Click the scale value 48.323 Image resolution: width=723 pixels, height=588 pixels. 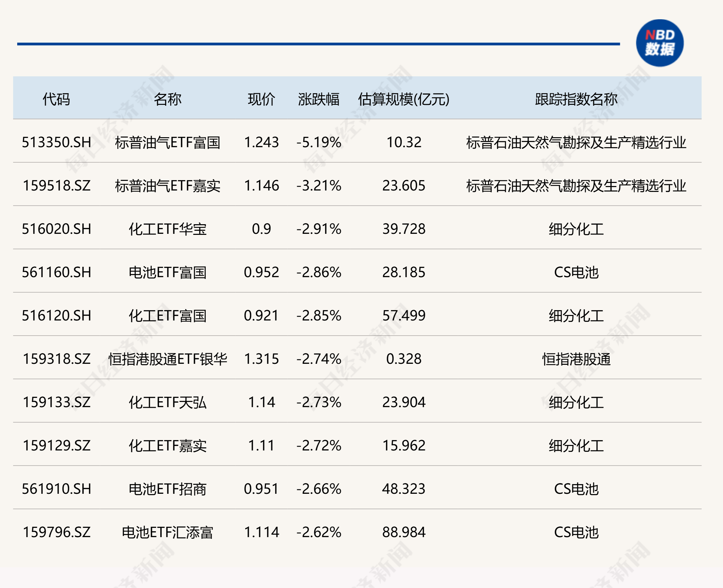click(404, 489)
